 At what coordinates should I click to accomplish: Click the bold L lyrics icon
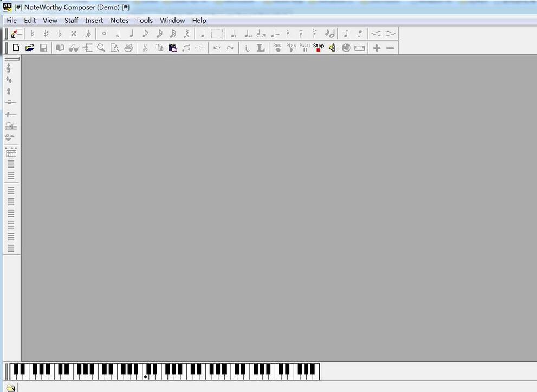tap(261, 48)
